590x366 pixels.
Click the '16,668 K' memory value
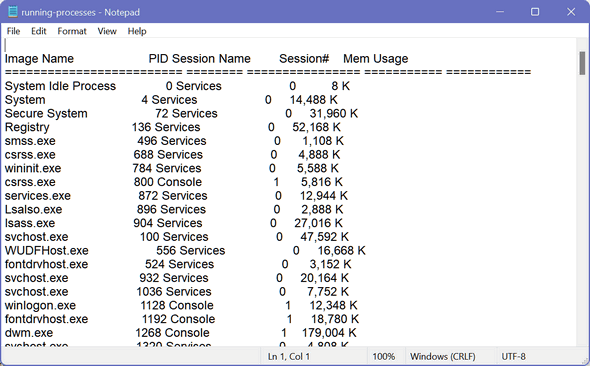[341, 251]
